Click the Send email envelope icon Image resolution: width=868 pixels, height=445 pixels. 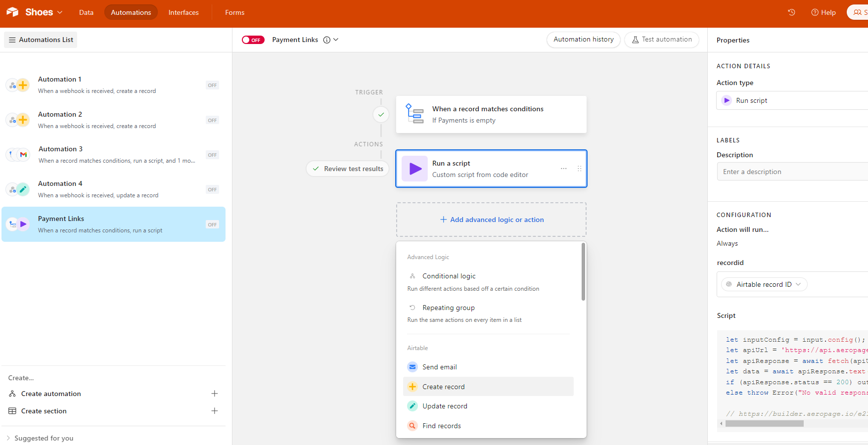[412, 367]
